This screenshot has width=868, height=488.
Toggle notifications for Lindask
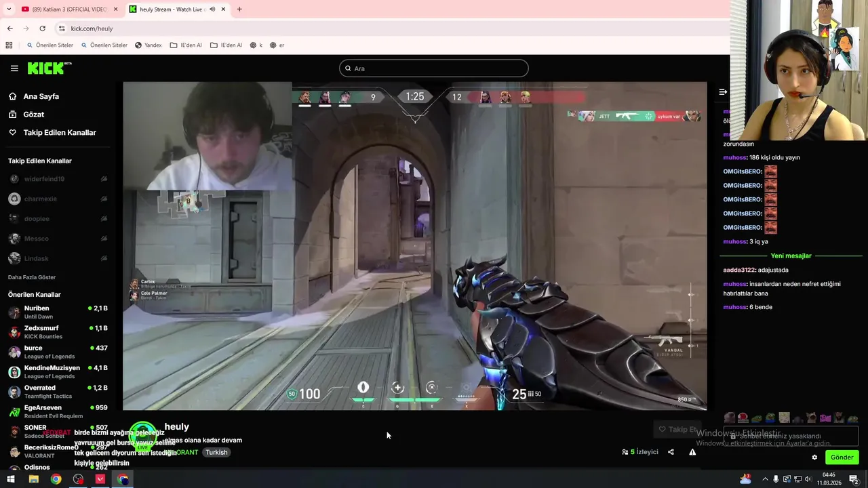[104, 259]
